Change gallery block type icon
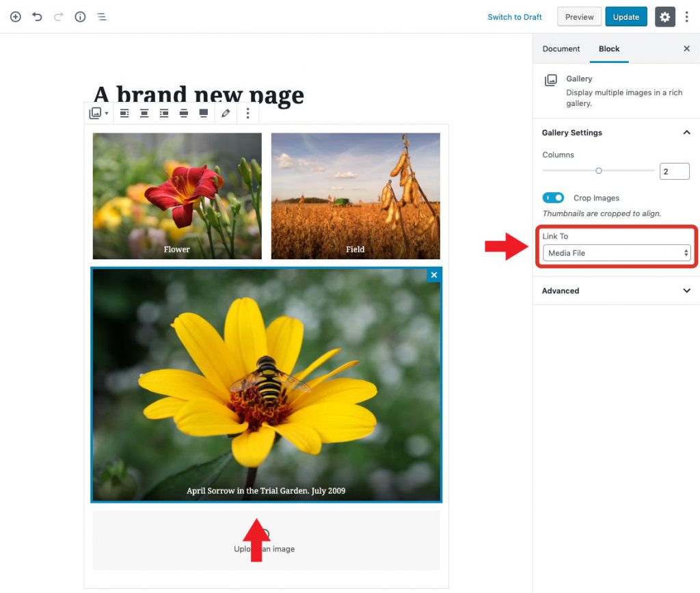 point(98,114)
